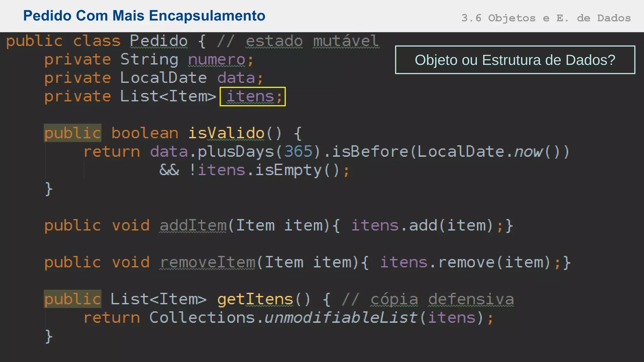Click the 'LocalDate' type in the field declaration
This screenshot has height=362, width=644.
tap(164, 78)
